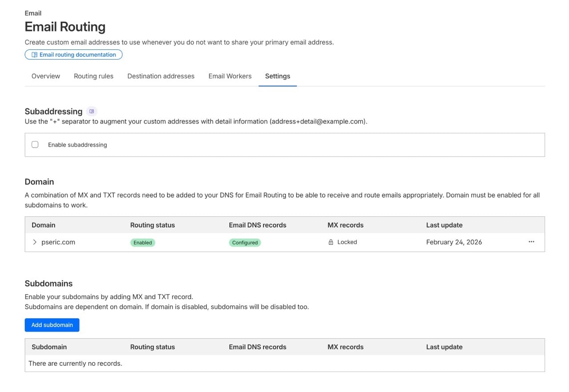
Task: Click the lock icon next to Locked MX records
Action: tap(330, 242)
